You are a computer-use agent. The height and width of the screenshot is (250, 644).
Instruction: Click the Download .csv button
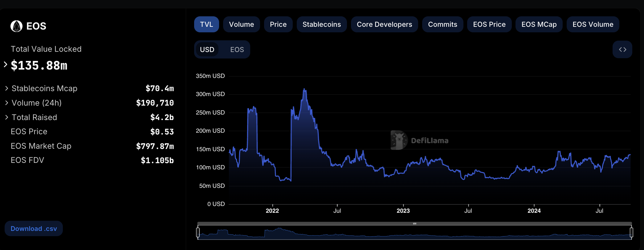(x=34, y=229)
